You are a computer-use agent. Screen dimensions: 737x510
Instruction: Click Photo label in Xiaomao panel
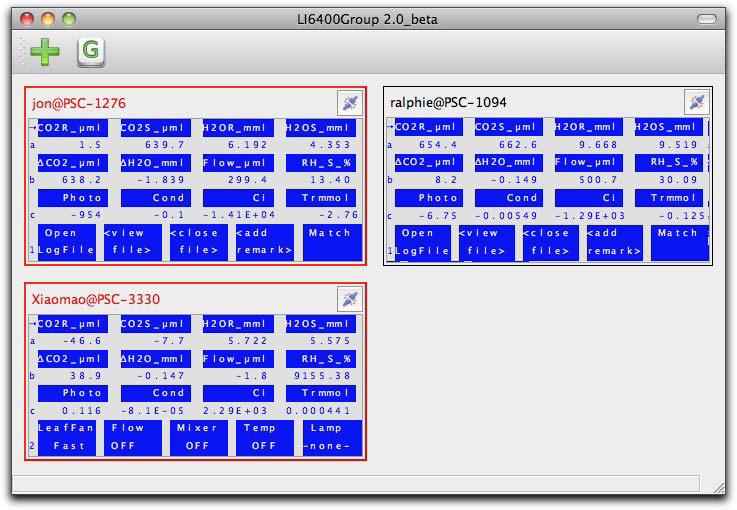click(73, 393)
